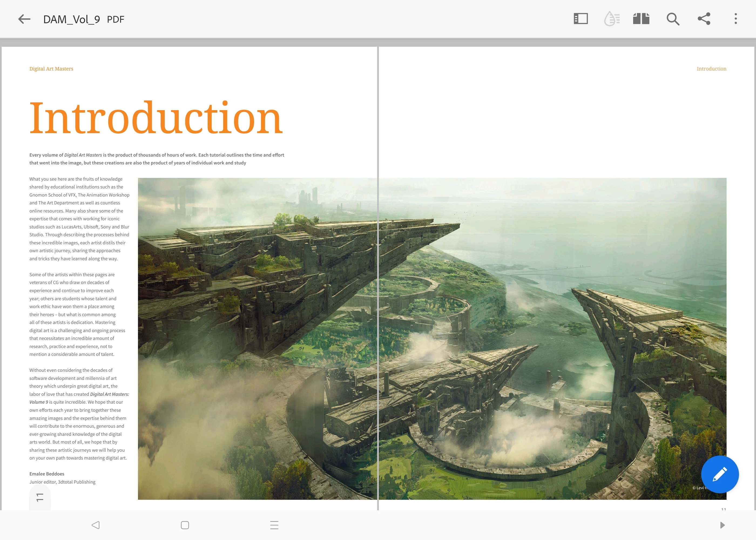
Task: Tap the PDF file type label
Action: click(116, 20)
